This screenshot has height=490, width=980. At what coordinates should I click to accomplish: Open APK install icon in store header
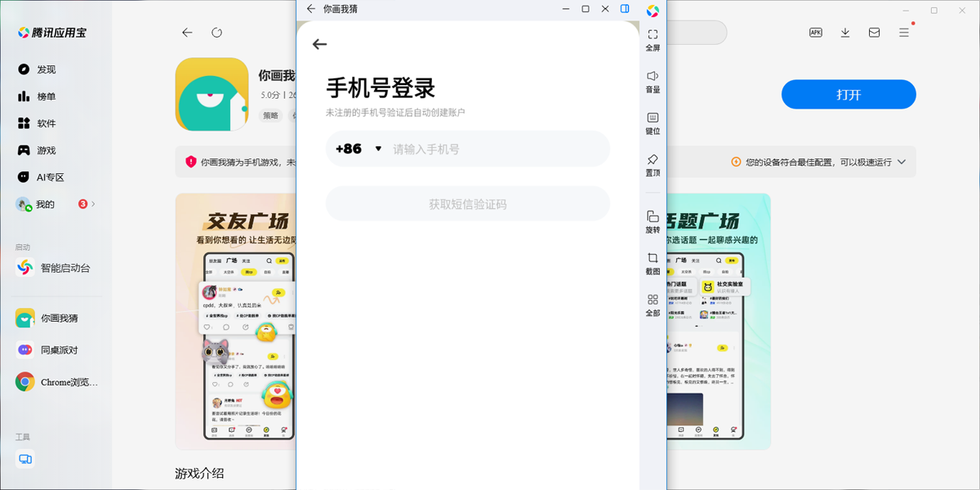(816, 33)
